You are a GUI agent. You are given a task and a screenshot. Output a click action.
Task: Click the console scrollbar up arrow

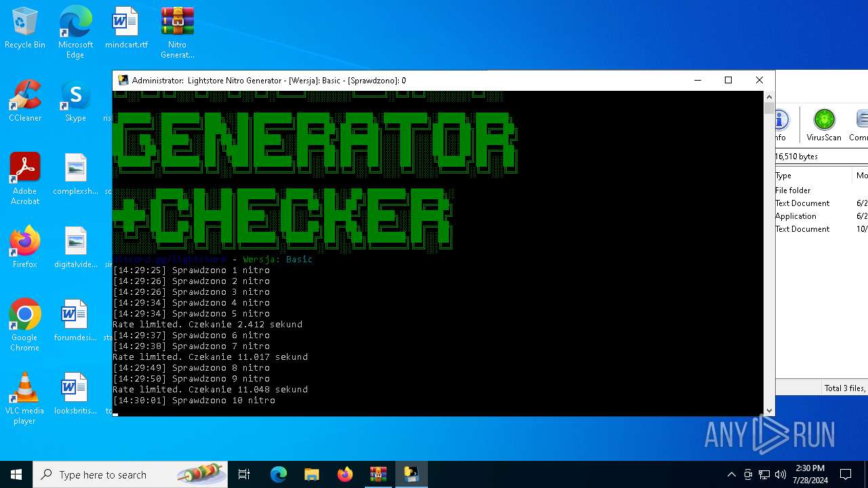tap(769, 97)
